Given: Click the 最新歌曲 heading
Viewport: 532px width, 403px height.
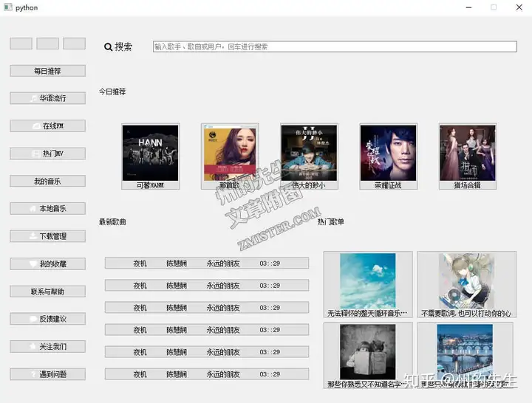Looking at the screenshot, I should tap(112, 222).
